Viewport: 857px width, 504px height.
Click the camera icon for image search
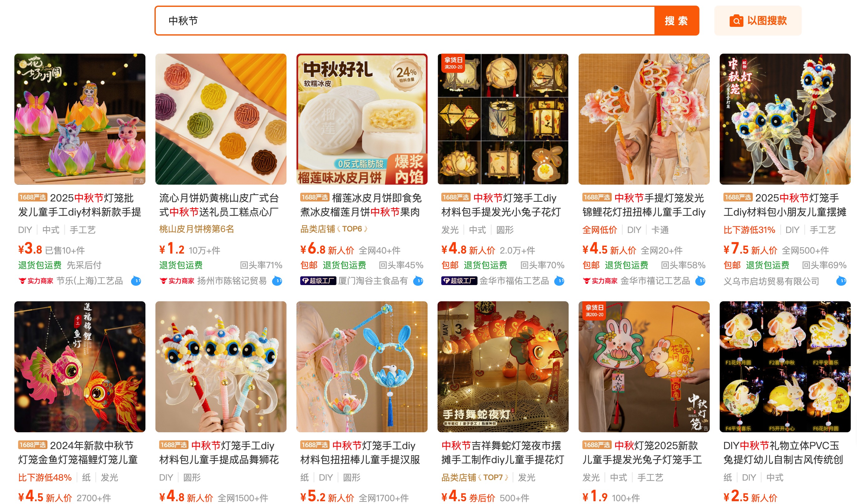(736, 21)
